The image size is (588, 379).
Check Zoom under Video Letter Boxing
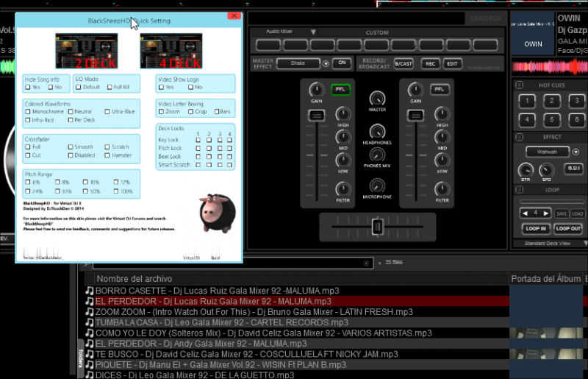click(x=161, y=112)
